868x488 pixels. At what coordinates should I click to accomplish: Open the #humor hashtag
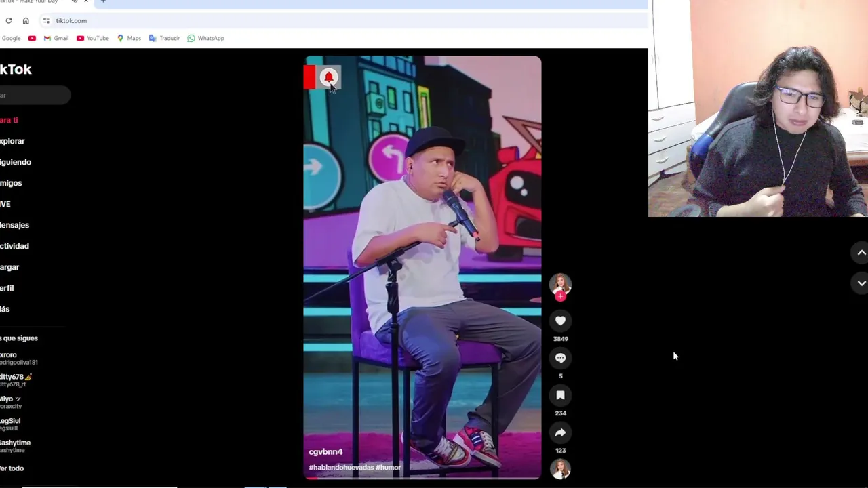(389, 468)
